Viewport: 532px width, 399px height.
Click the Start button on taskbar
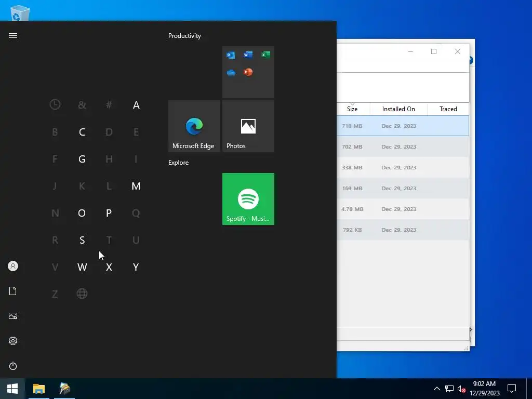(x=12, y=389)
